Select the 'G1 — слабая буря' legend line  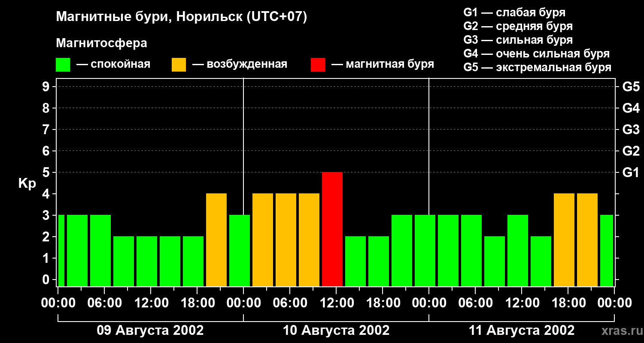click(x=514, y=12)
